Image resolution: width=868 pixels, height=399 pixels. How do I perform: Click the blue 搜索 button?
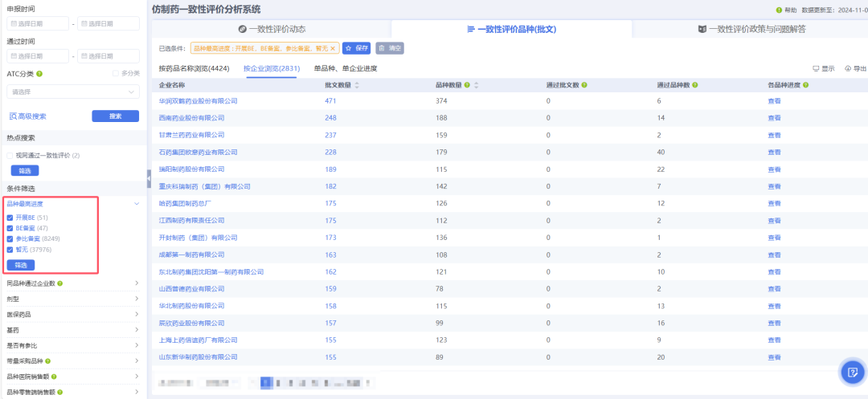(x=115, y=116)
